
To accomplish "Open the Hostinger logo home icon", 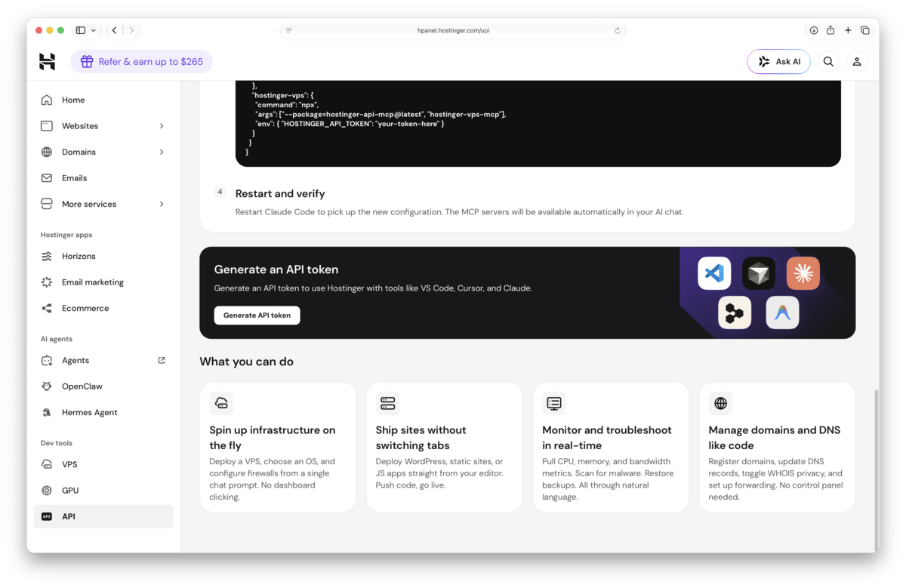I will click(47, 62).
